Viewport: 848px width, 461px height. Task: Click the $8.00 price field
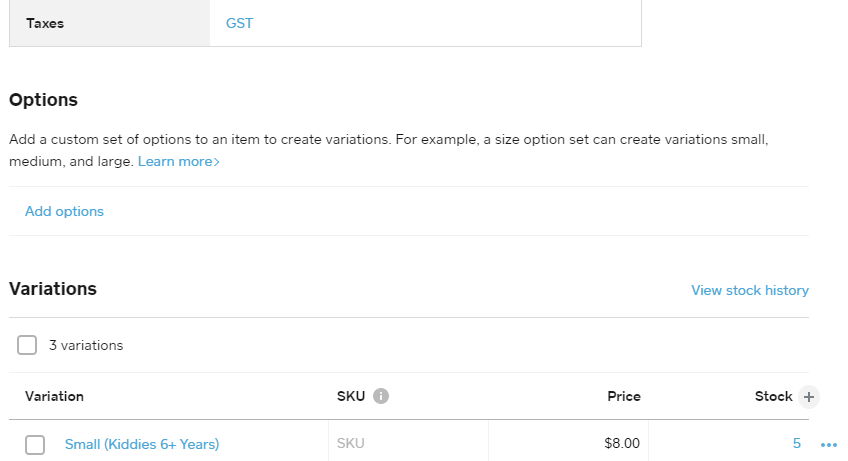pos(570,444)
